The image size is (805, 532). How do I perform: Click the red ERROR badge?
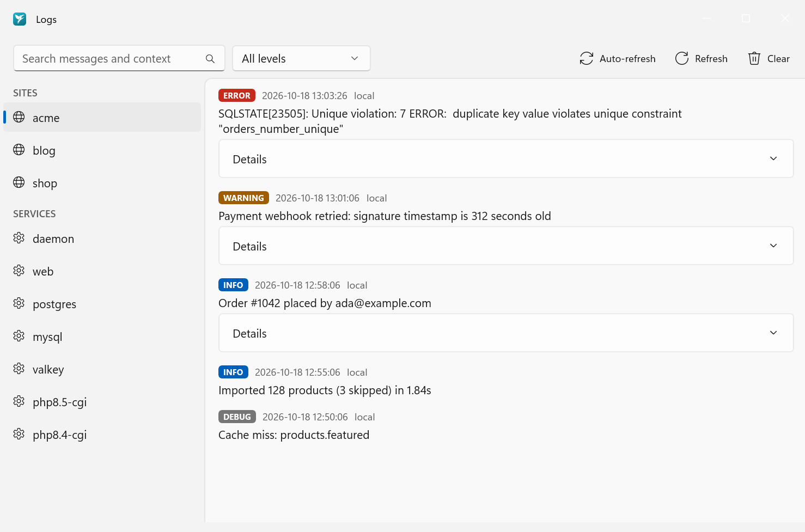click(x=237, y=95)
